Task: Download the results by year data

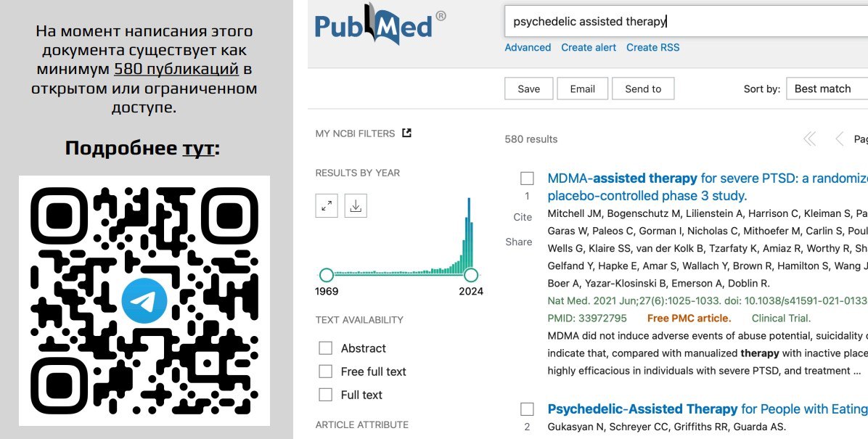Action: pyautogui.click(x=356, y=206)
